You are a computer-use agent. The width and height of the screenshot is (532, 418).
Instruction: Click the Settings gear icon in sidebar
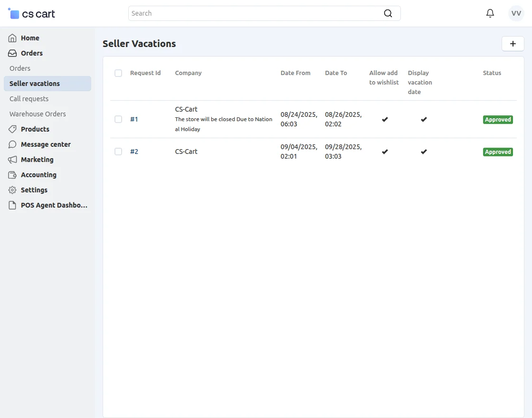coord(12,190)
